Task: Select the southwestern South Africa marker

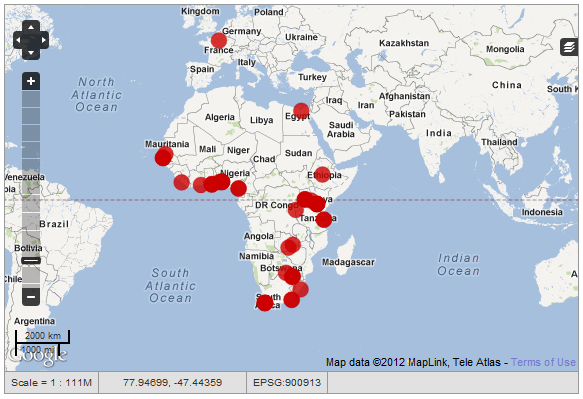Action: click(265, 303)
